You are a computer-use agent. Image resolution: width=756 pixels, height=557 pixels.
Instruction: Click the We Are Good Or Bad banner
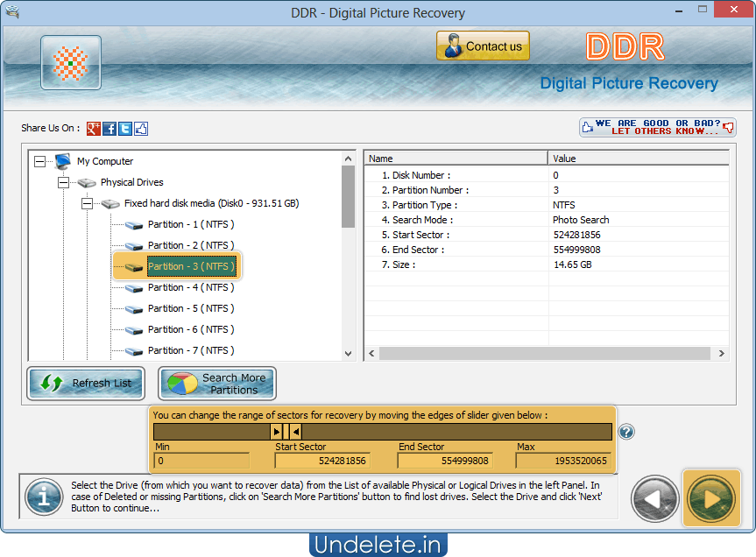pos(658,127)
